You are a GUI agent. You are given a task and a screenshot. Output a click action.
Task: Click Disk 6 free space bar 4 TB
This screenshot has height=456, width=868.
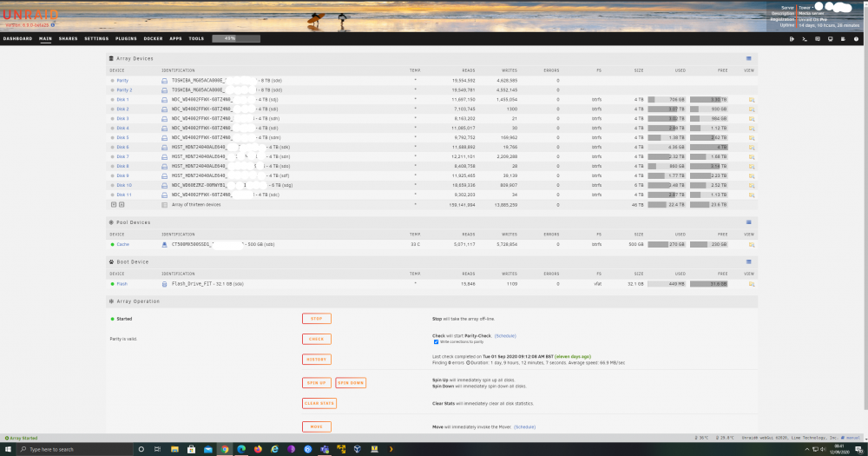(708, 148)
